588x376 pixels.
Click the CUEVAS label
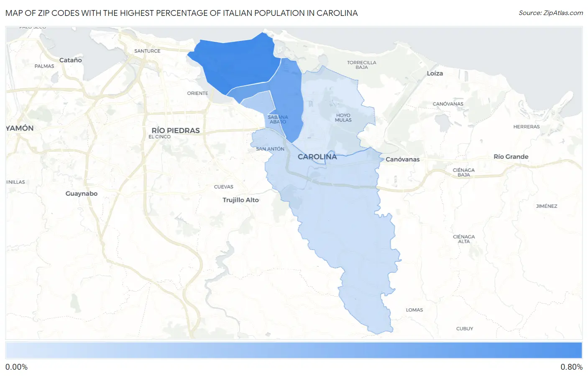[x=224, y=187]
